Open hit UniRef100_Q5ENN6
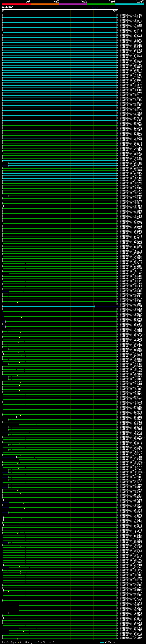146x644 pixels. [131, 196]
